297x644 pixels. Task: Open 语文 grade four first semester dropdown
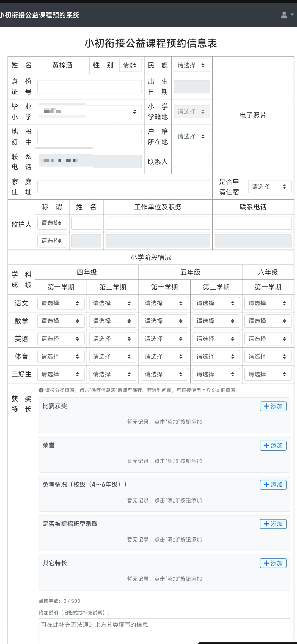coord(61,303)
